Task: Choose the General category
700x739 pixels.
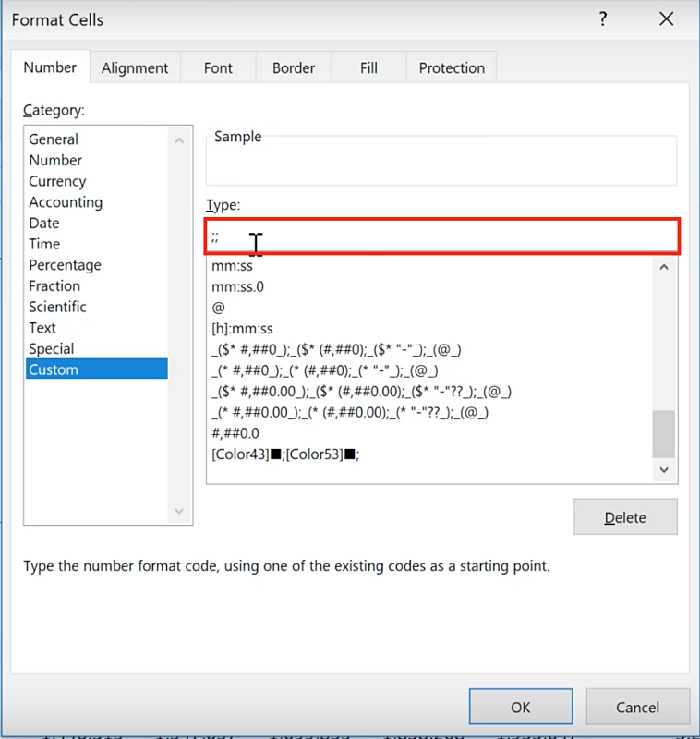Action: point(54,139)
